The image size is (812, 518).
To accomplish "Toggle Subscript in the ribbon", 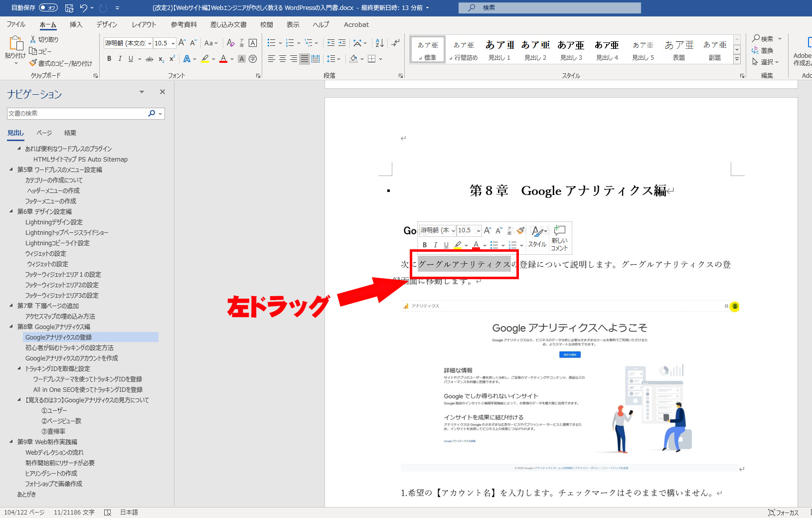I will [161, 59].
